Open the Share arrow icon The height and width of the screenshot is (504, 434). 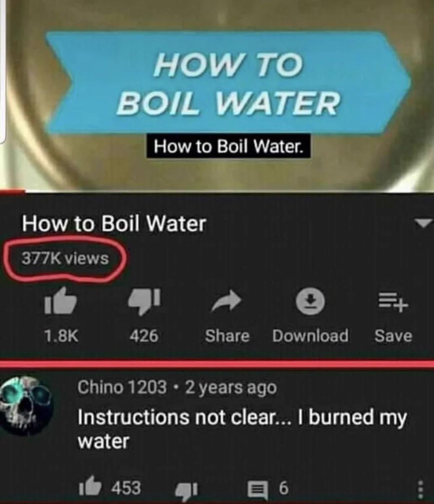(x=226, y=301)
